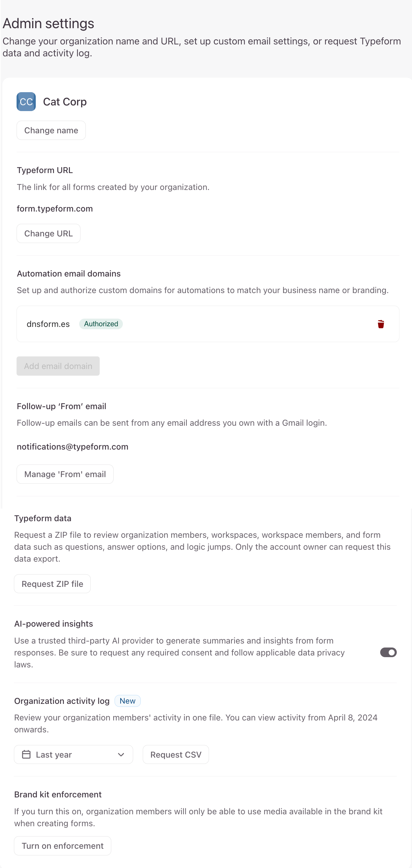The height and width of the screenshot is (868, 412).
Task: Click the Admin settings page heading
Action: coord(48,24)
